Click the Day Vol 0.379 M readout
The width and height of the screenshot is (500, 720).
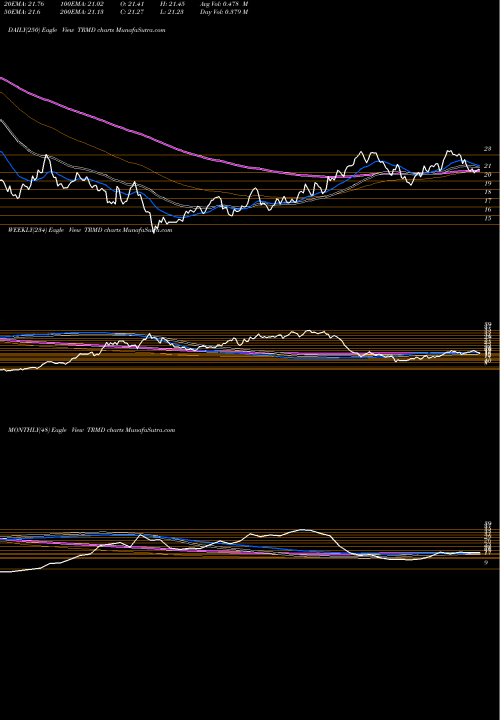[224, 12]
